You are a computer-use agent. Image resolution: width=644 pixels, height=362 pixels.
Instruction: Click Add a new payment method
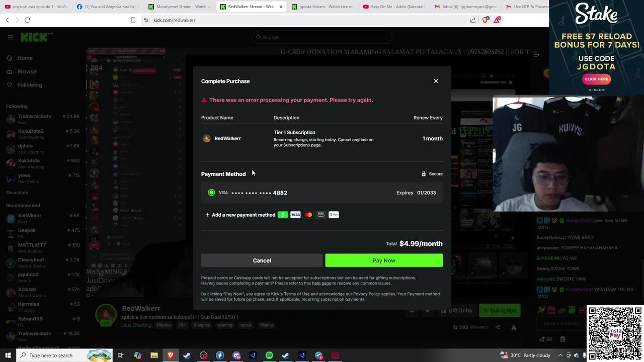(x=240, y=215)
